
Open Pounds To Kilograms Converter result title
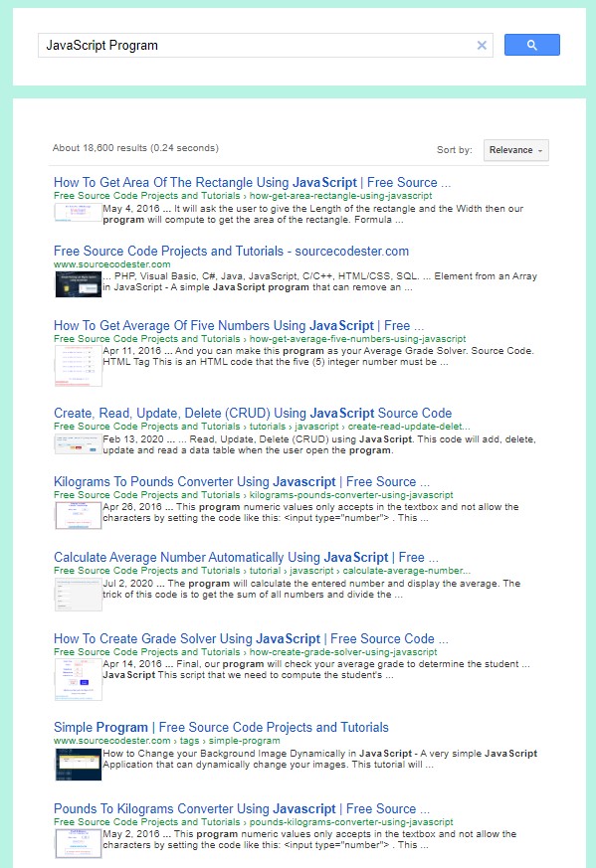pos(242,808)
